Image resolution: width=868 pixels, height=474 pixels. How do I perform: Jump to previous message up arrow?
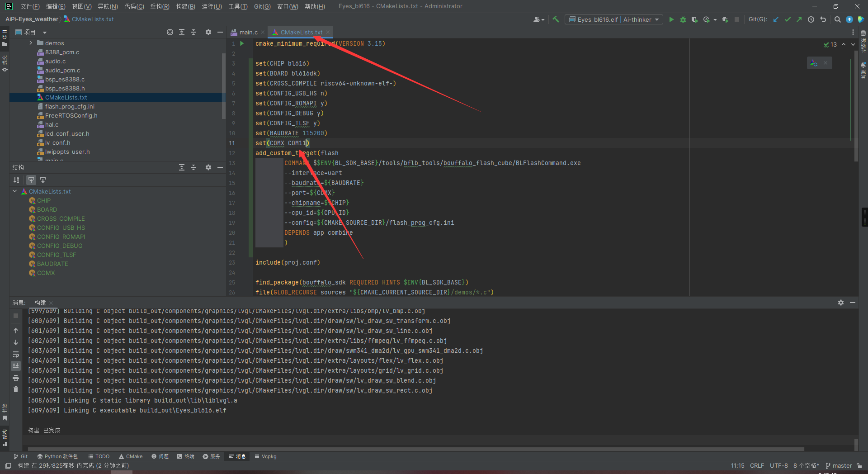pos(16,331)
